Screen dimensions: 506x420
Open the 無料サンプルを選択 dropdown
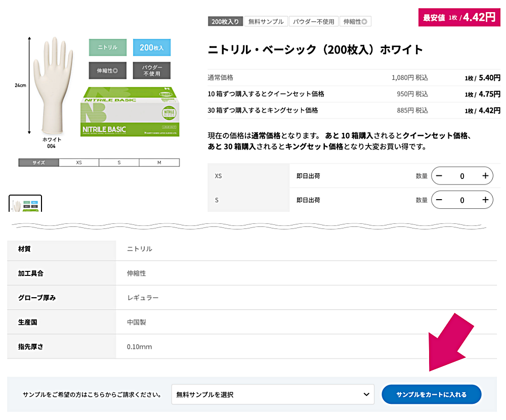273,394
